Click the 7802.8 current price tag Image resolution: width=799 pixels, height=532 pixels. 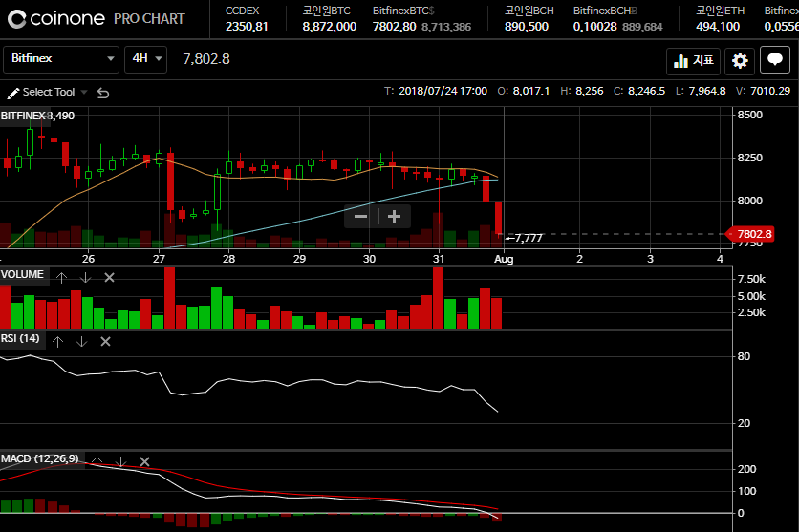750,234
